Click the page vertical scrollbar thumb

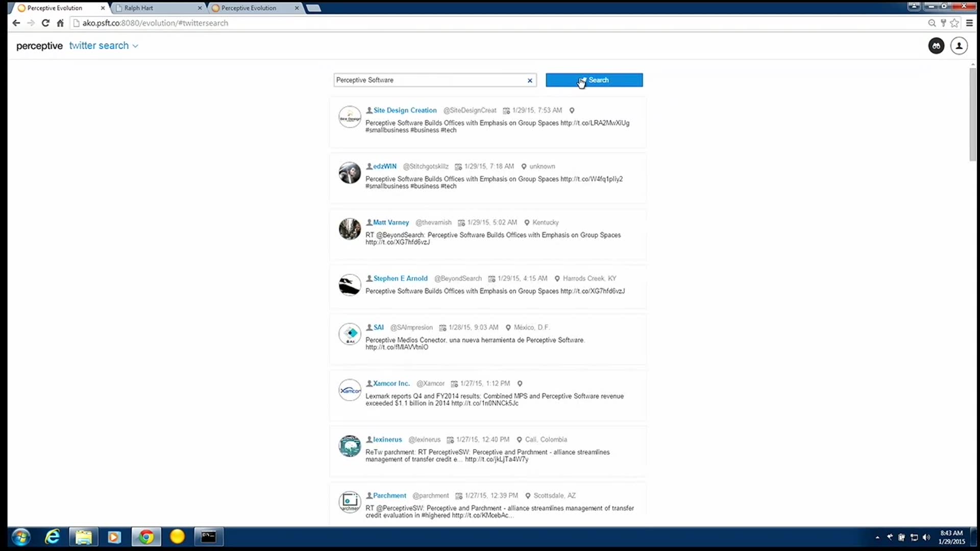pos(973,115)
